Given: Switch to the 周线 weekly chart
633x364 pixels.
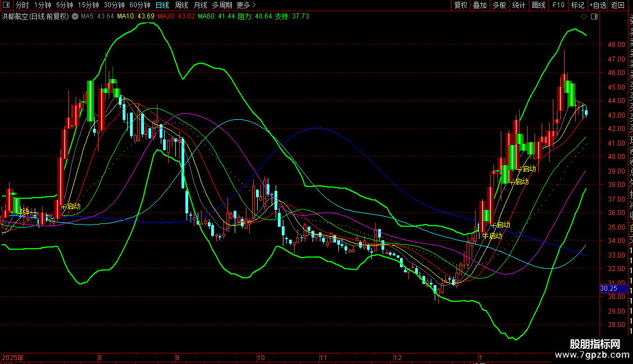Looking at the screenshot, I should point(181,5).
